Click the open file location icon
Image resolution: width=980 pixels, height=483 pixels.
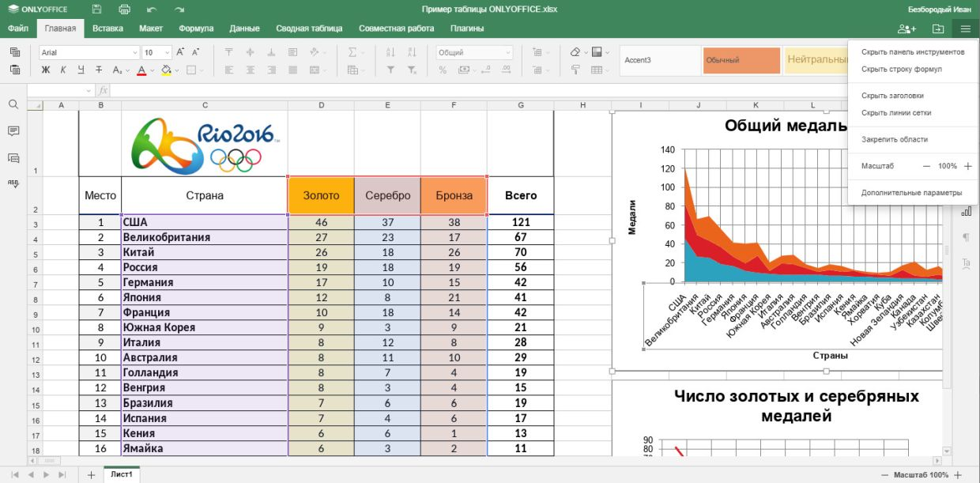click(x=938, y=28)
